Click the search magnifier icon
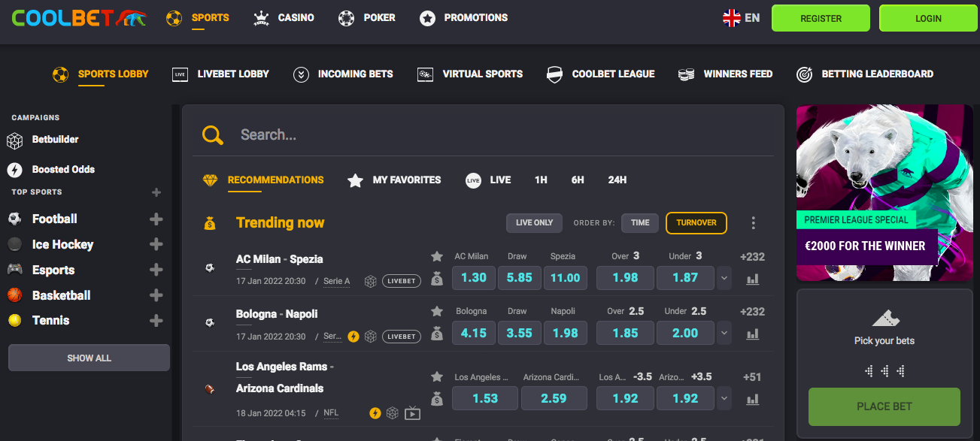980x441 pixels. pos(213,134)
